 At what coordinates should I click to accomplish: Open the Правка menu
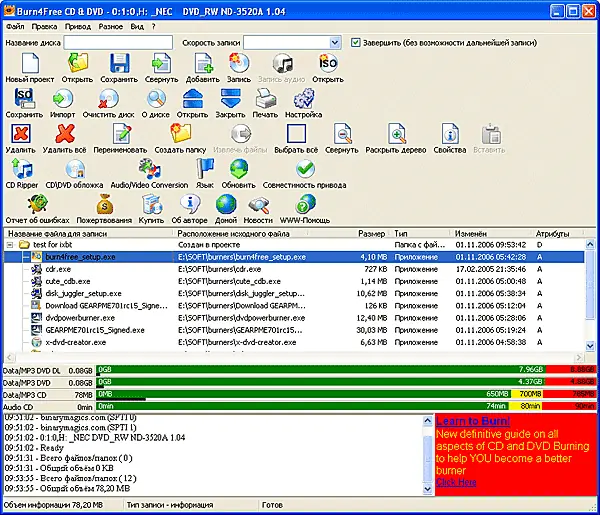pos(44,26)
